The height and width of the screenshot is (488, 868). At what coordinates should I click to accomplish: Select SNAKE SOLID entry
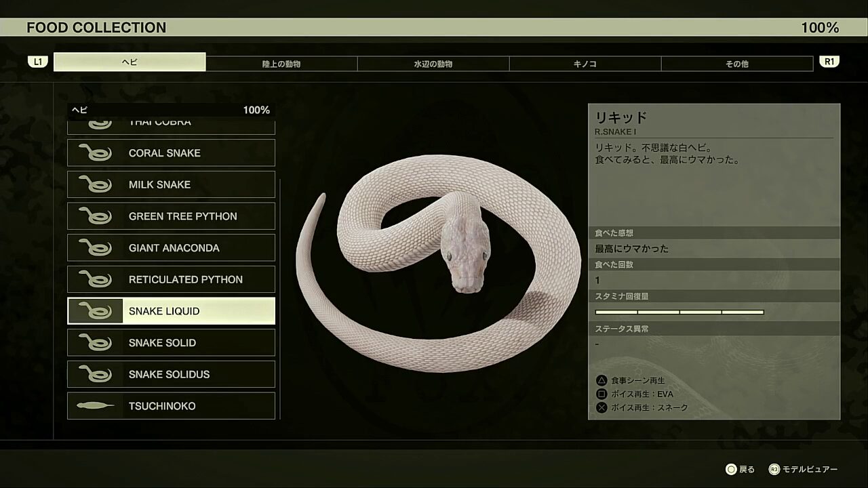click(171, 342)
